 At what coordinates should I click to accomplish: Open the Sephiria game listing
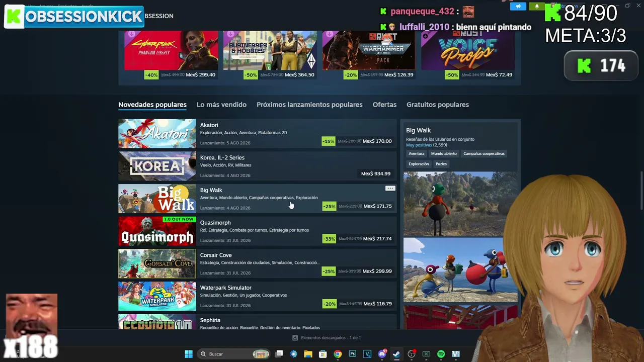pos(258,322)
